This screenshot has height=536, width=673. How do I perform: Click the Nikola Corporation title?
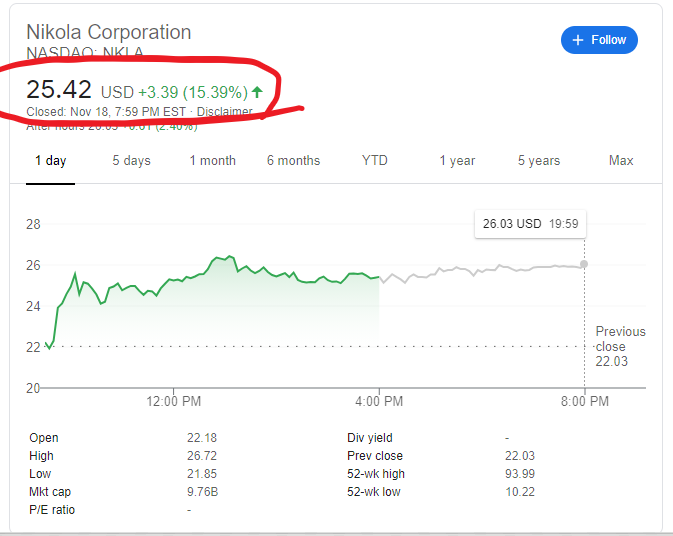click(x=109, y=32)
